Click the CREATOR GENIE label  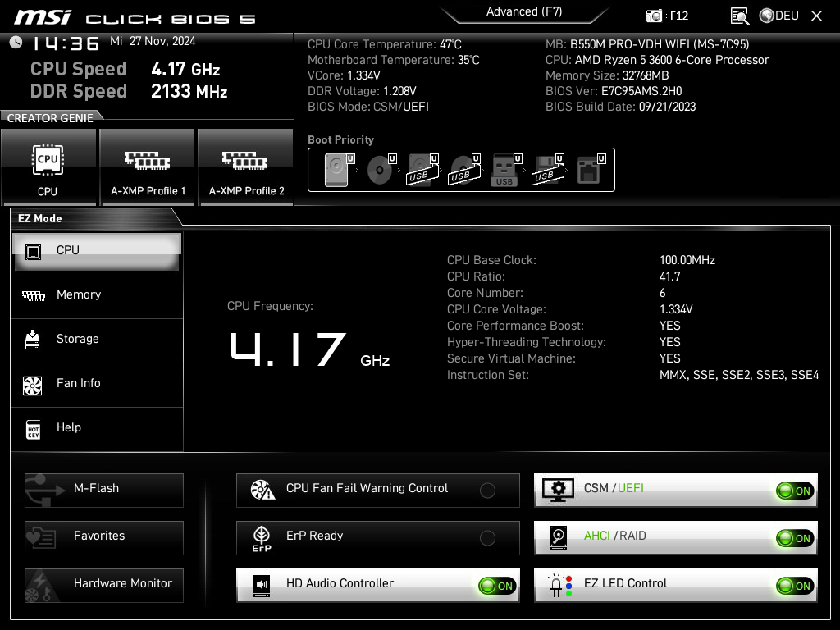coord(50,118)
